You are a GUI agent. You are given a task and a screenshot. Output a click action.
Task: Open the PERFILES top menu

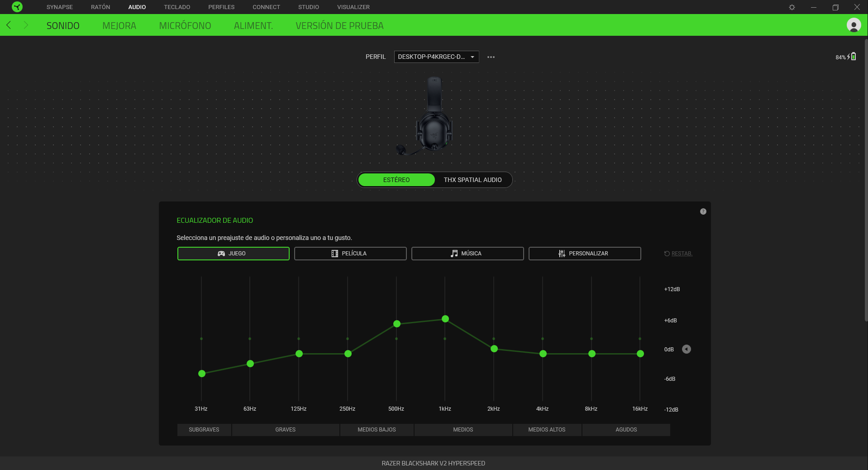(x=221, y=7)
